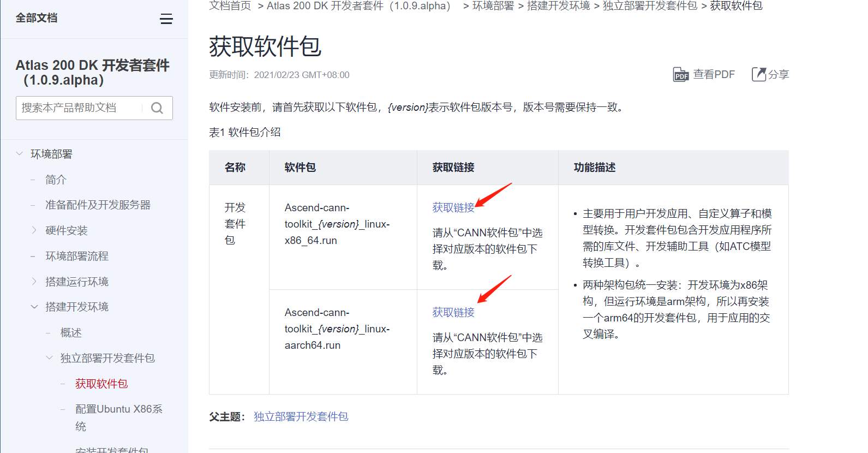Select 获取软件包 in the sidebar tree
Image resolution: width=868 pixels, height=453 pixels.
tap(101, 384)
